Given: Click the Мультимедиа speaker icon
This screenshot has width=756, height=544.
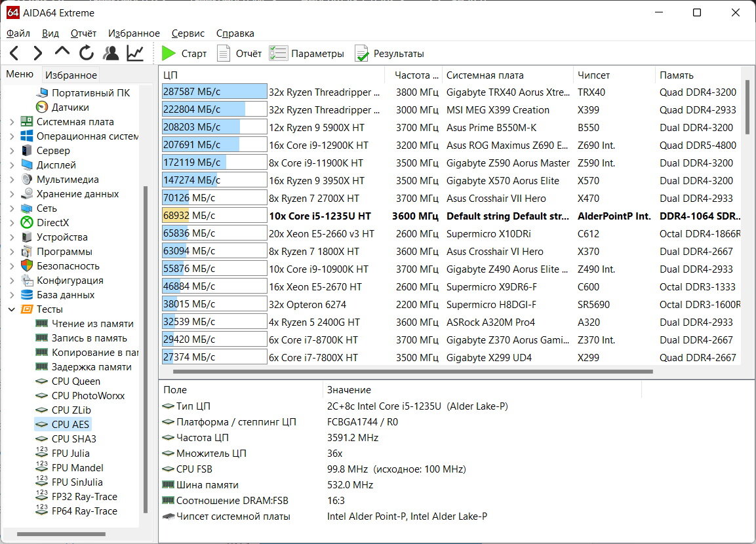Looking at the screenshot, I should (27, 179).
